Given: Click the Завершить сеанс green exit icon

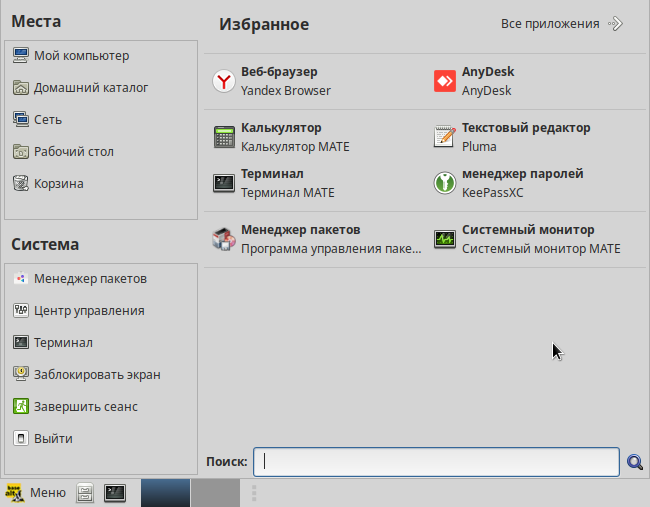Looking at the screenshot, I should 21,406.
